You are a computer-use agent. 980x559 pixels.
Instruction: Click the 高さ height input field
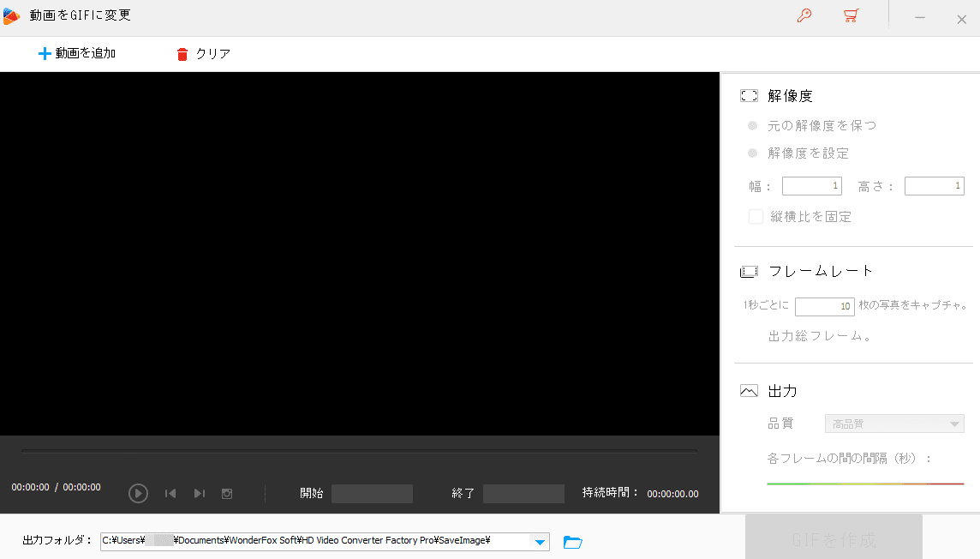935,186
